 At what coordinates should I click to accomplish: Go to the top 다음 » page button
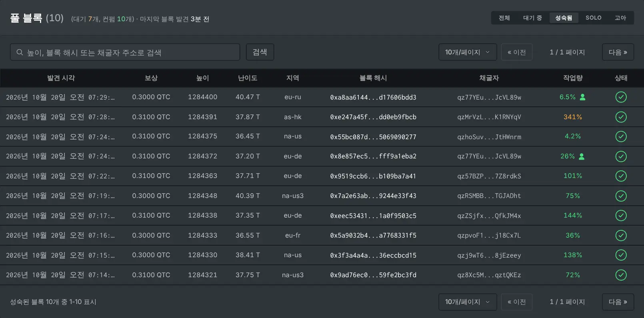point(618,52)
